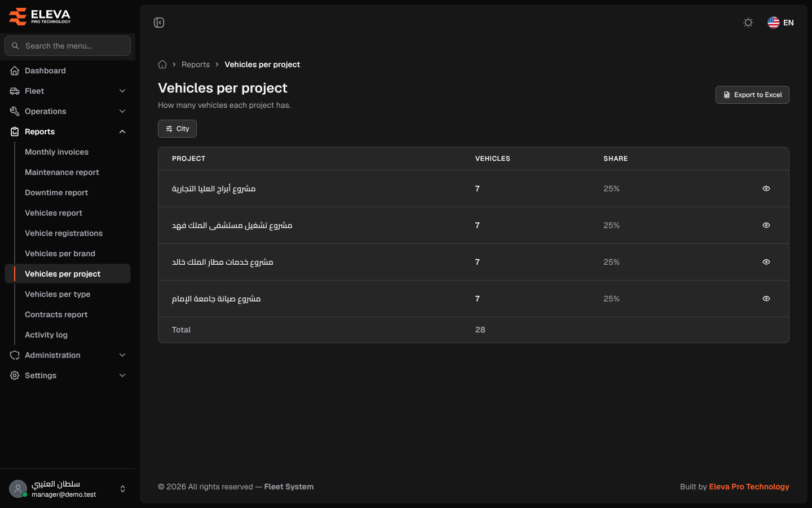Screen dimensions: 812x508
Task: Select Vehicles per project in sidebar
Action: [68, 274]
